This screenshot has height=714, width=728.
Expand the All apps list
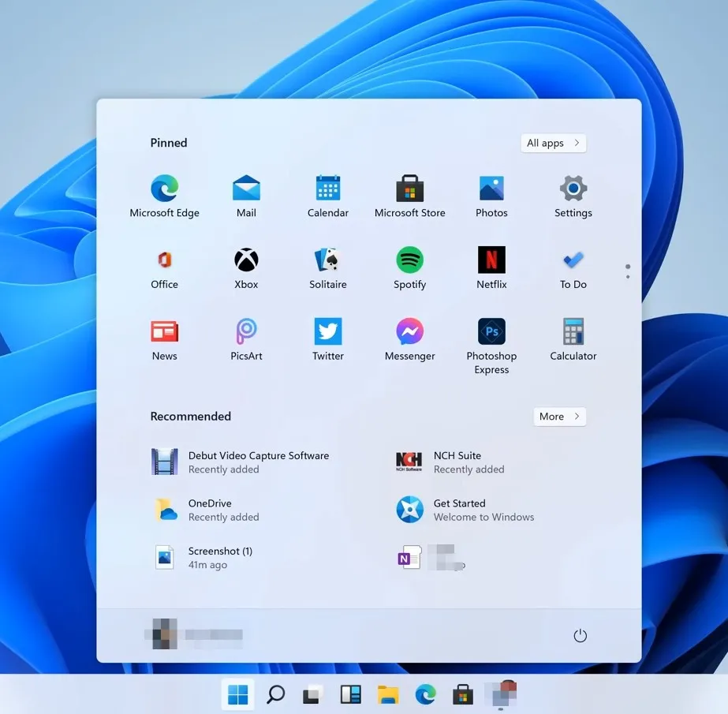pos(553,143)
